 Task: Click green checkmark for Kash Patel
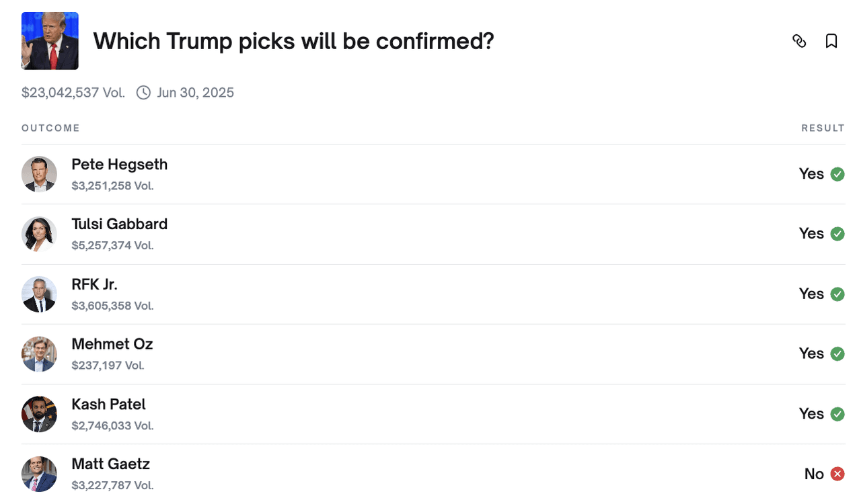tap(837, 414)
